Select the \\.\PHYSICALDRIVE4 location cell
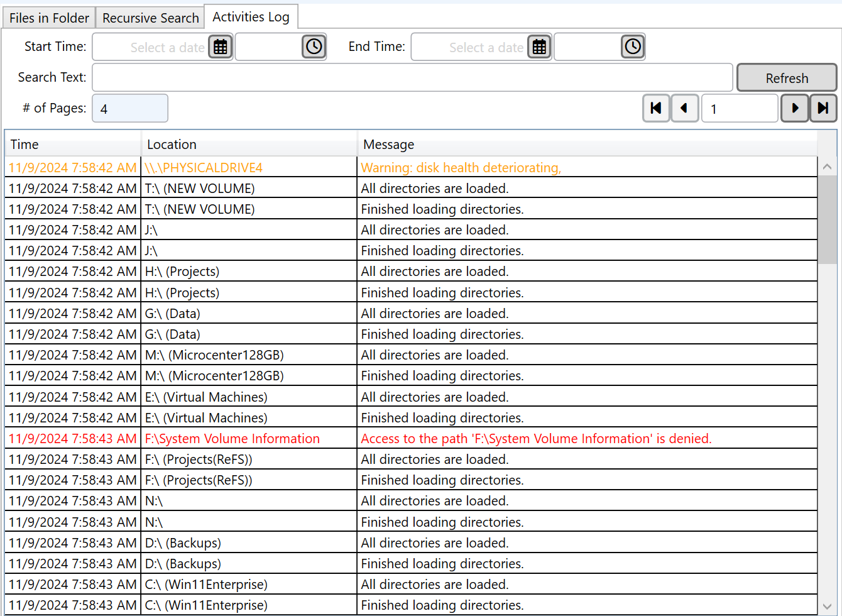 click(249, 167)
